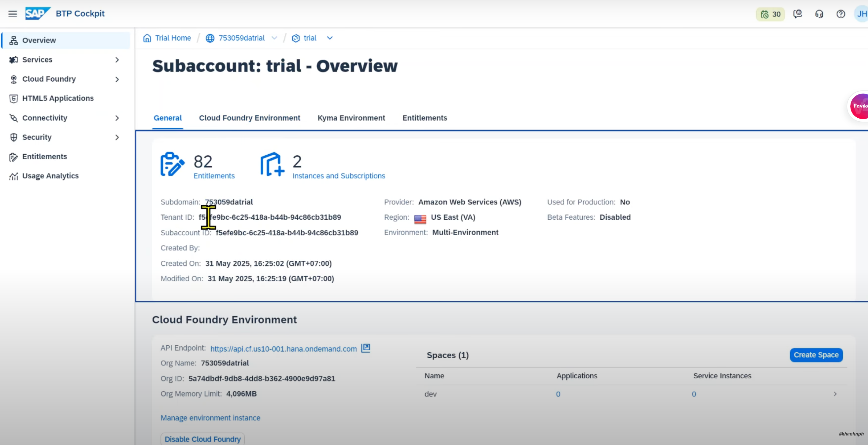This screenshot has height=445, width=868.
Task: Click the Beta Features Disabled value
Action: coord(615,217)
